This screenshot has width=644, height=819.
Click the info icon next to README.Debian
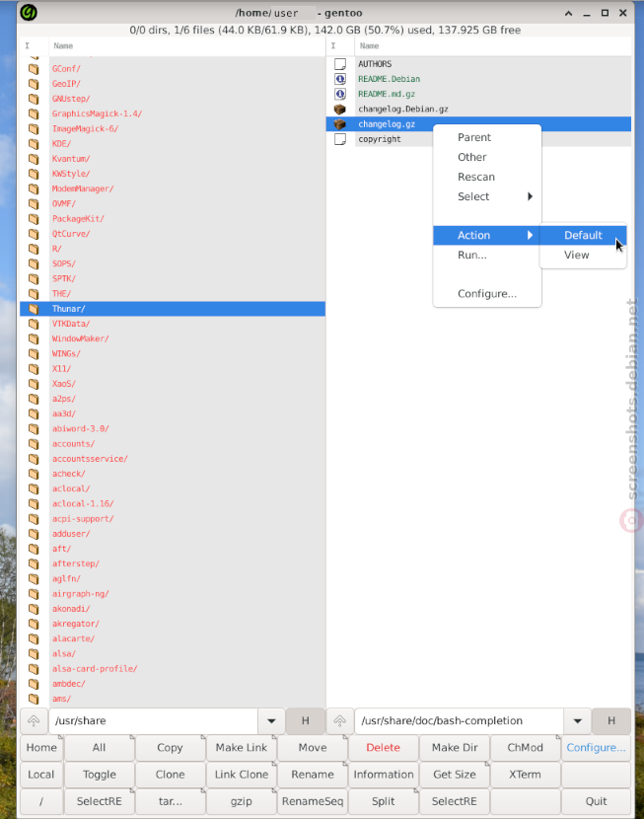click(340, 79)
